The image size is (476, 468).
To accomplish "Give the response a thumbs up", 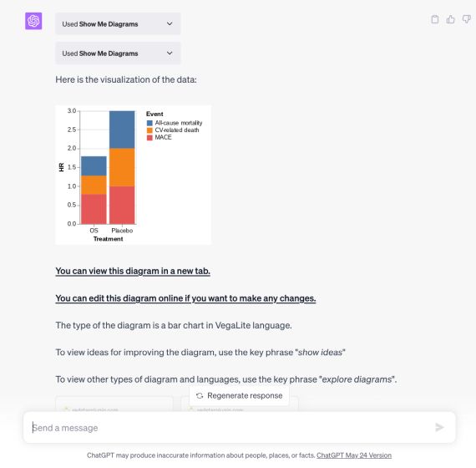I will tap(450, 19).
